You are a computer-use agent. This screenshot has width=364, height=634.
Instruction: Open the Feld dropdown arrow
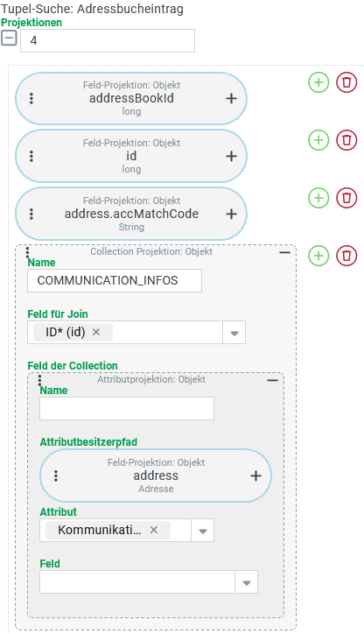247,582
